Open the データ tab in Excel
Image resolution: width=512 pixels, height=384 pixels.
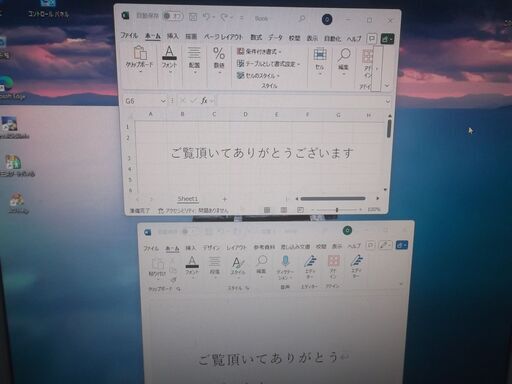[275, 38]
